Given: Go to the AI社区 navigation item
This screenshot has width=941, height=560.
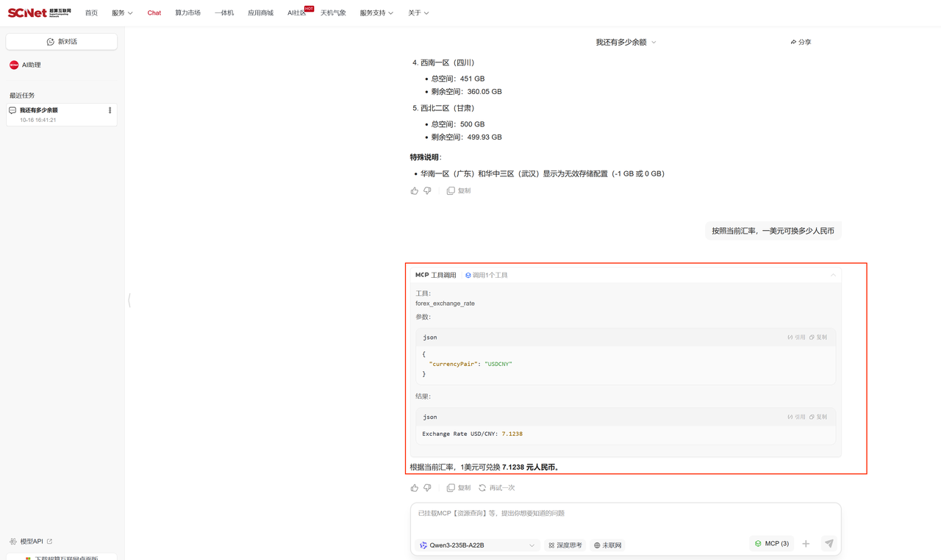Looking at the screenshot, I should [x=296, y=13].
